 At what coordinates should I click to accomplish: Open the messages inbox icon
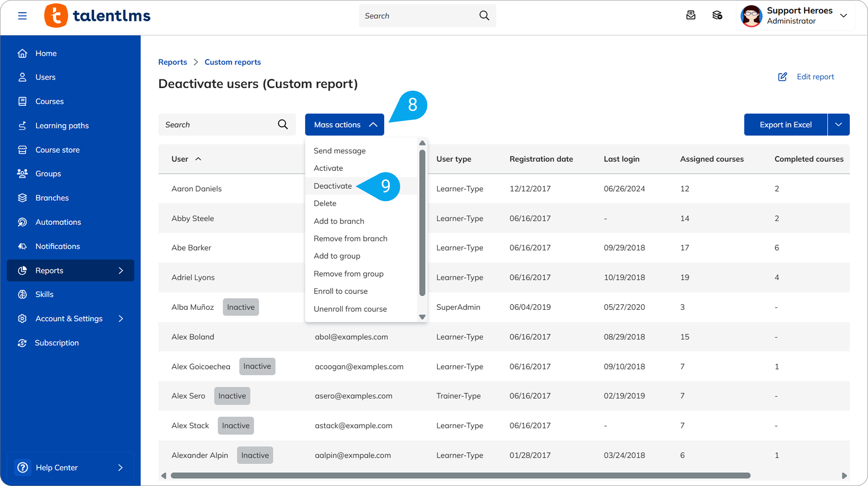(690, 15)
